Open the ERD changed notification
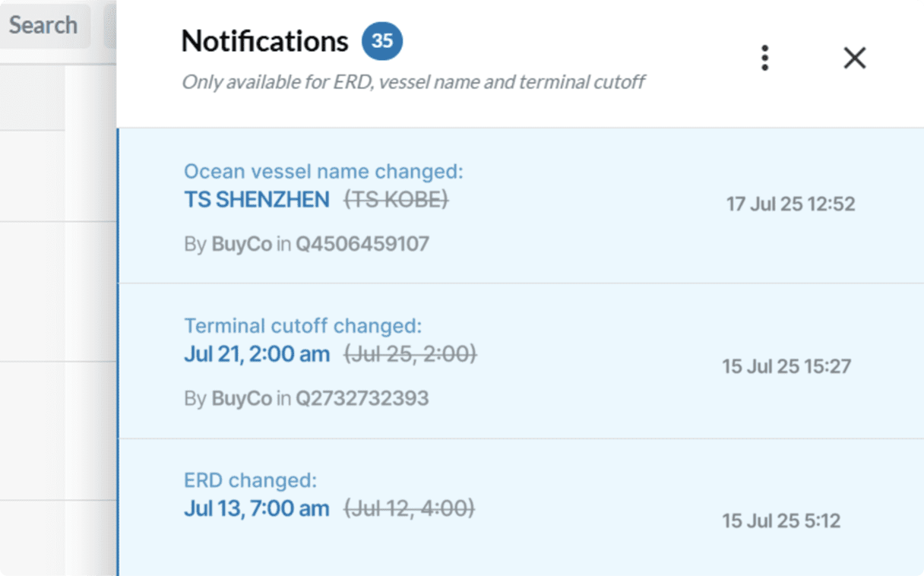This screenshot has height=576, width=924. tap(250, 480)
